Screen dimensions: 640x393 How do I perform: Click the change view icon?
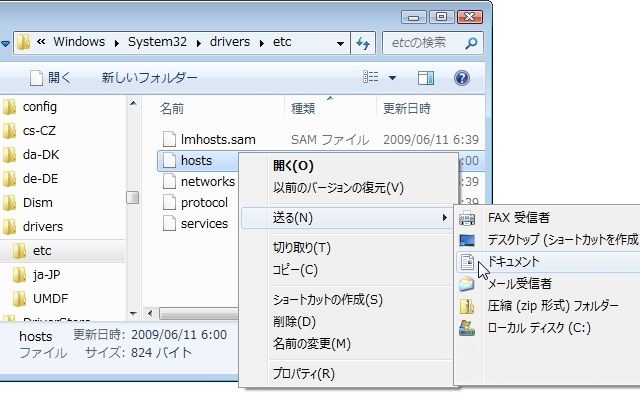(370, 77)
